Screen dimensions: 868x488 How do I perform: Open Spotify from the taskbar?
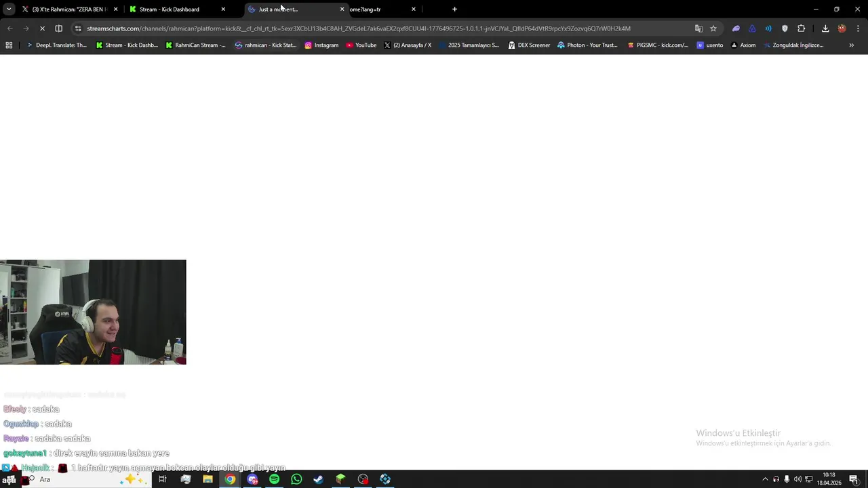(274, 479)
